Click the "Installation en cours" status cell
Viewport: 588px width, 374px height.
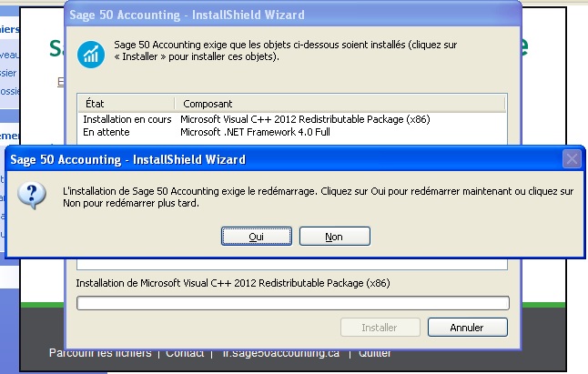[x=127, y=119]
